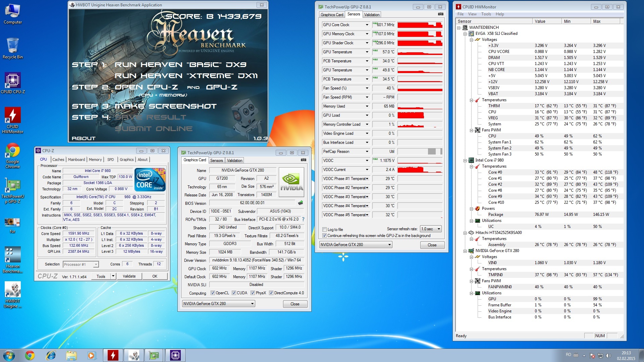The image size is (644, 362).
Task: Switch to the Mainboard tab in CPU-Z
Action: pos(76,160)
